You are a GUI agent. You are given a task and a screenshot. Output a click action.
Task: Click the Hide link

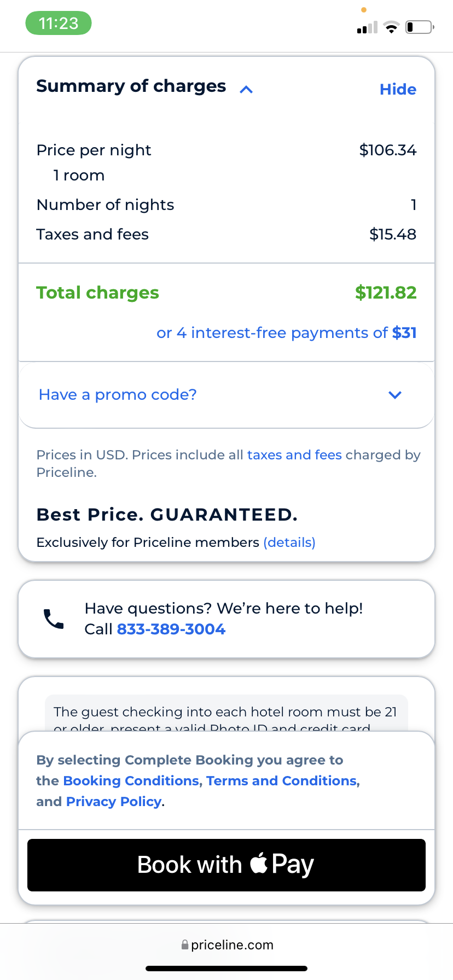click(398, 89)
